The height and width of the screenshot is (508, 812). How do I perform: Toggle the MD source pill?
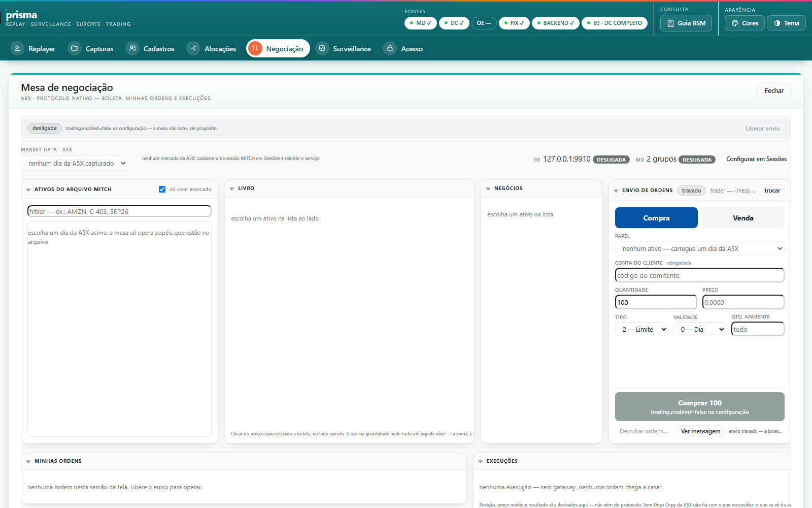(421, 23)
